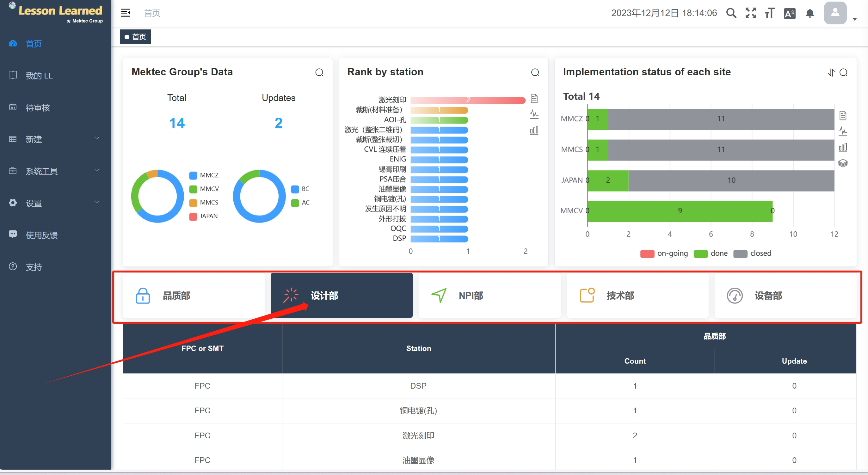Click 激光刻印 station table cell
868x475 pixels.
418,435
